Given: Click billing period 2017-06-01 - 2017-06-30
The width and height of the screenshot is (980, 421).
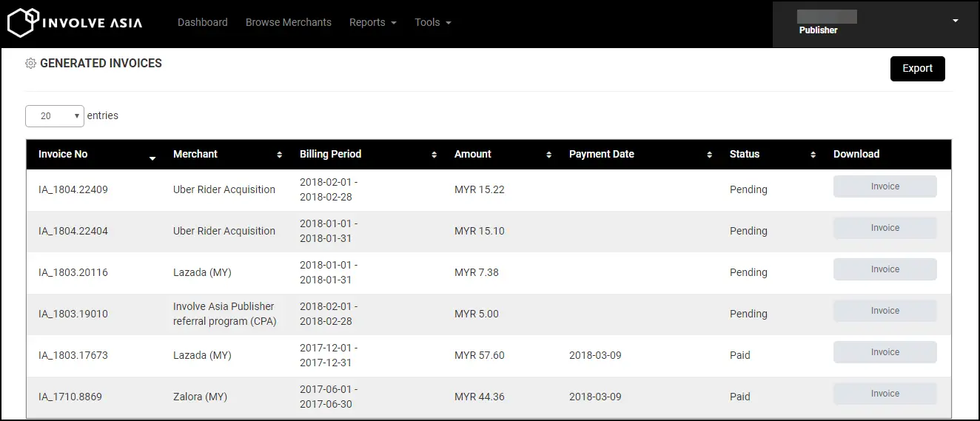Looking at the screenshot, I should pos(329,397).
